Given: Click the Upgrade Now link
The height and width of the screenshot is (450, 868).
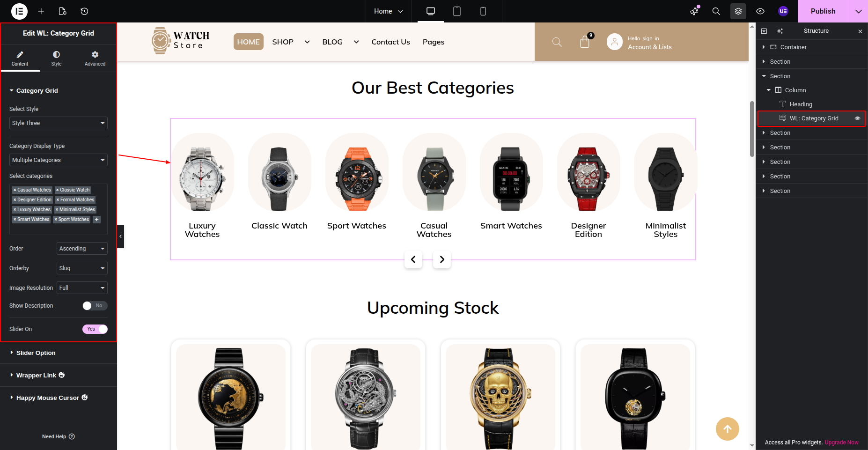Looking at the screenshot, I should coord(841,443).
